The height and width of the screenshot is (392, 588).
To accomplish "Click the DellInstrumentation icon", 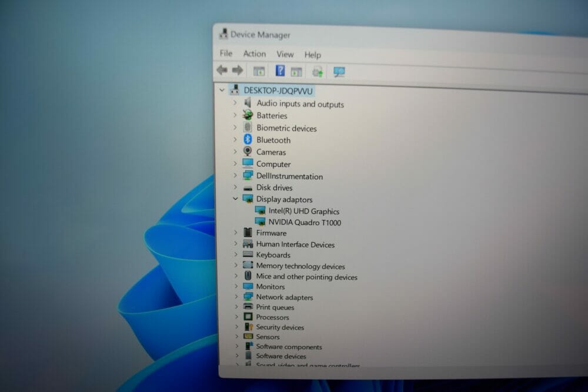I will click(x=248, y=175).
